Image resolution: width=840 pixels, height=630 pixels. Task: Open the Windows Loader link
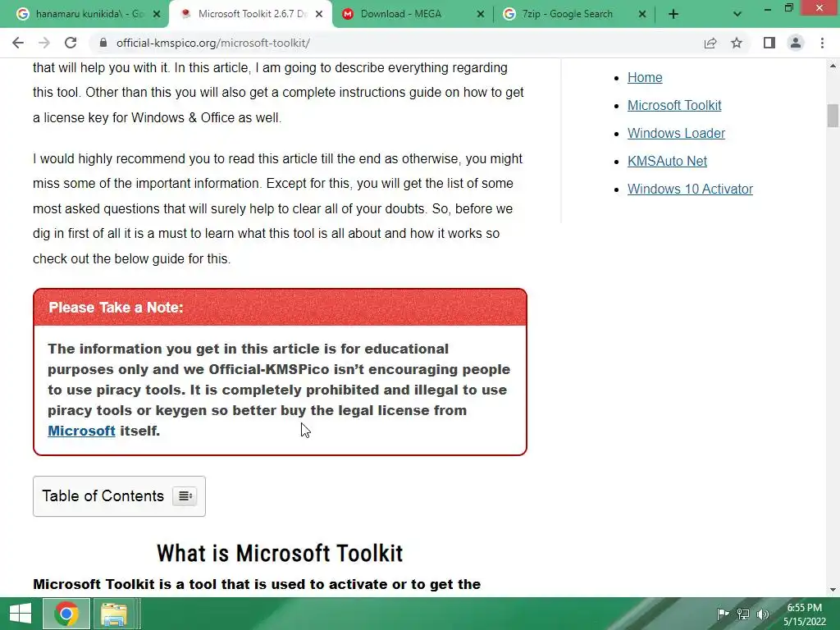(x=676, y=134)
